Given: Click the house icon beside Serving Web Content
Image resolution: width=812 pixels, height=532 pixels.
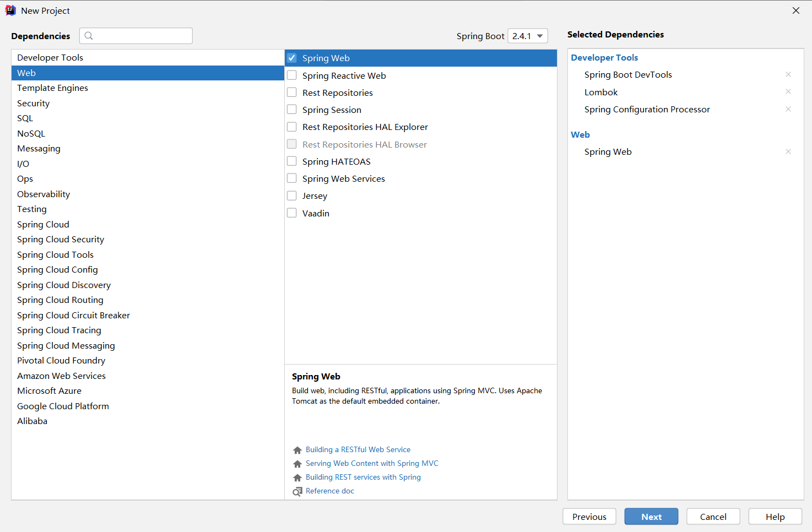Looking at the screenshot, I should 297,464.
